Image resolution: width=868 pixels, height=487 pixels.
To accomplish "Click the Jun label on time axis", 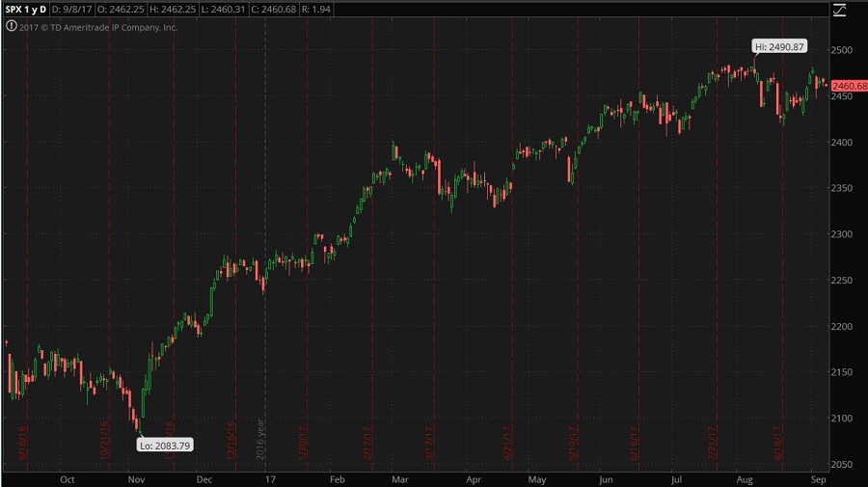I will pyautogui.click(x=606, y=478).
